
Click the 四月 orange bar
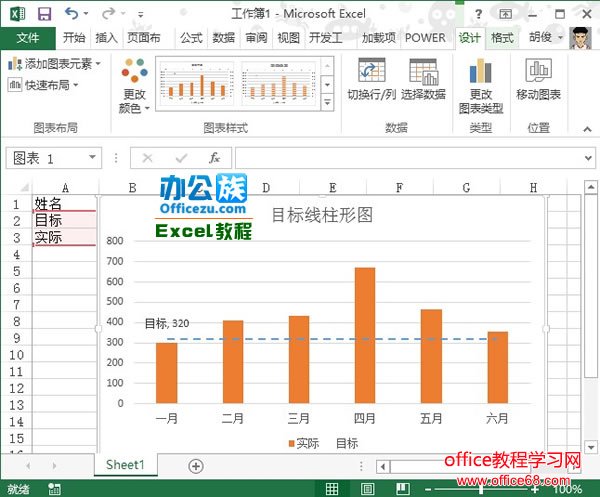365,335
